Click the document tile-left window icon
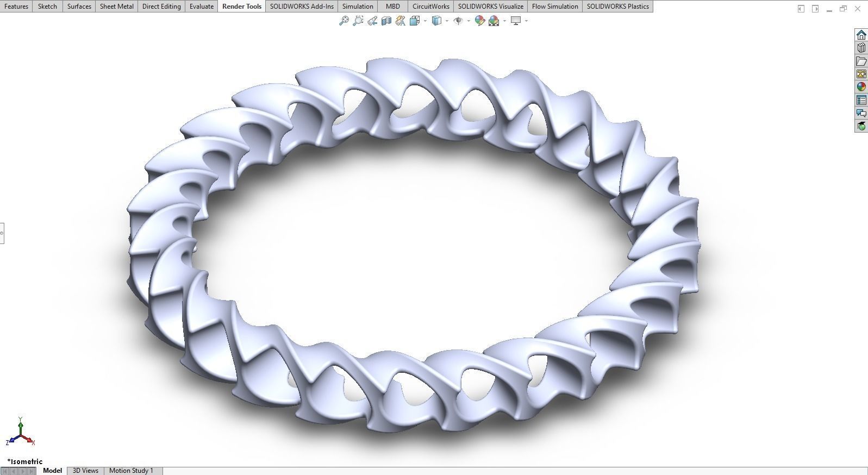The width and height of the screenshot is (868, 475). 801,9
